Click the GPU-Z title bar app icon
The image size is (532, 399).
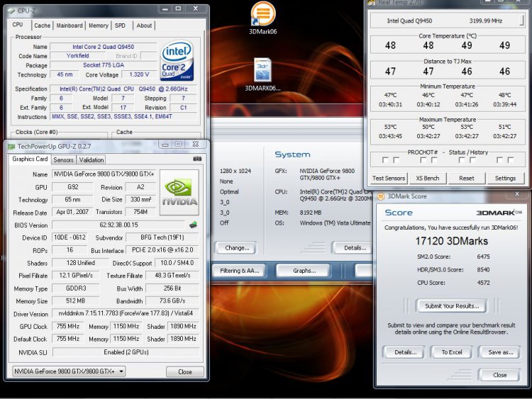(x=11, y=147)
